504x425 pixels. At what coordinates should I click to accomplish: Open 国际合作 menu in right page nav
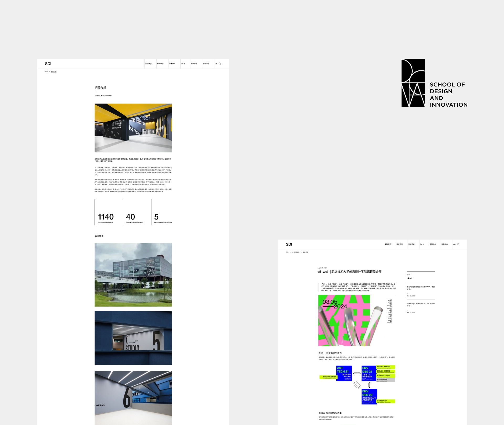pyautogui.click(x=433, y=244)
